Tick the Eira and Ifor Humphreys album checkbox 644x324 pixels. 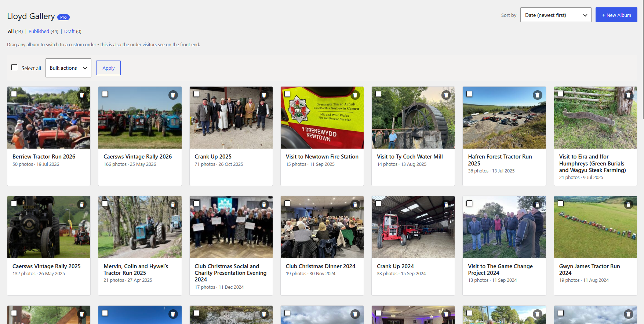pyautogui.click(x=561, y=94)
